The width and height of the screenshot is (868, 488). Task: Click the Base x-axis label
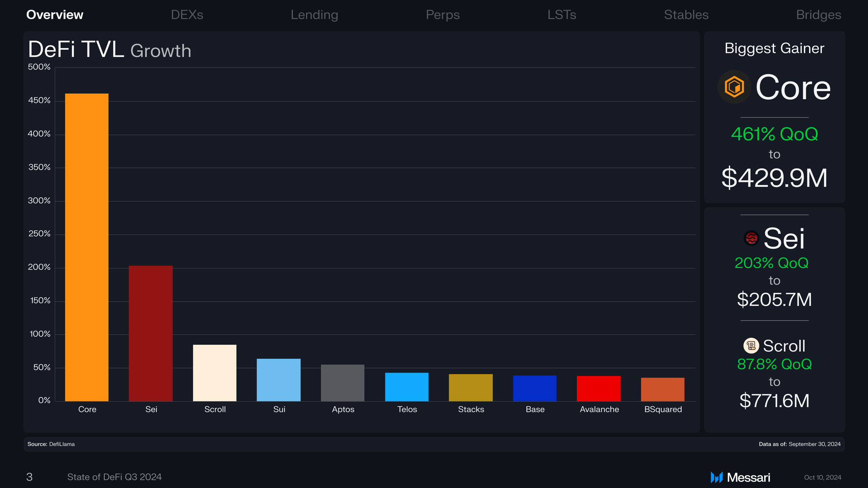(x=535, y=409)
